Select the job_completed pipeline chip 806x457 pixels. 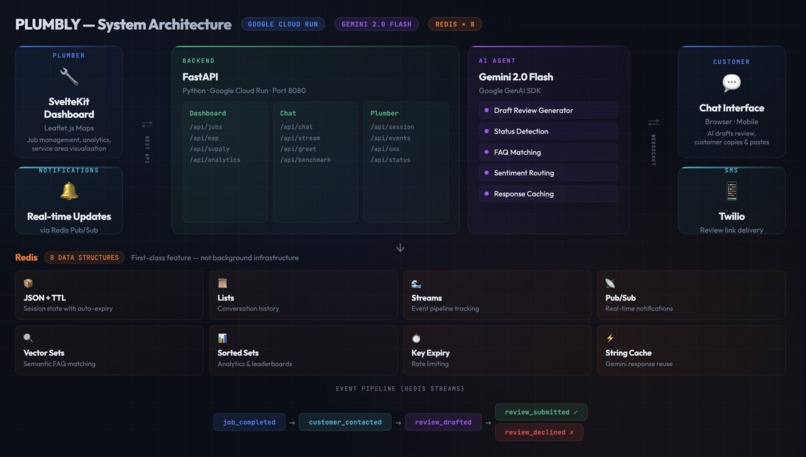tap(249, 422)
